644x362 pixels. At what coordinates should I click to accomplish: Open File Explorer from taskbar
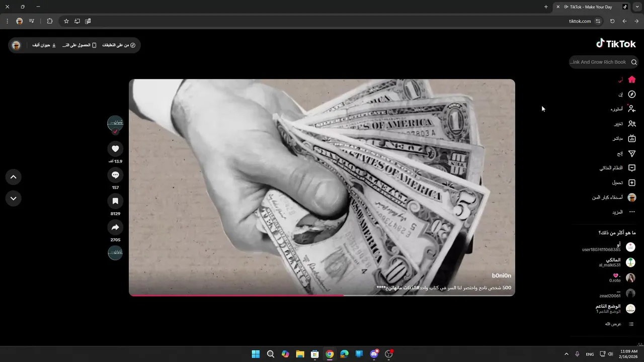[300, 354]
